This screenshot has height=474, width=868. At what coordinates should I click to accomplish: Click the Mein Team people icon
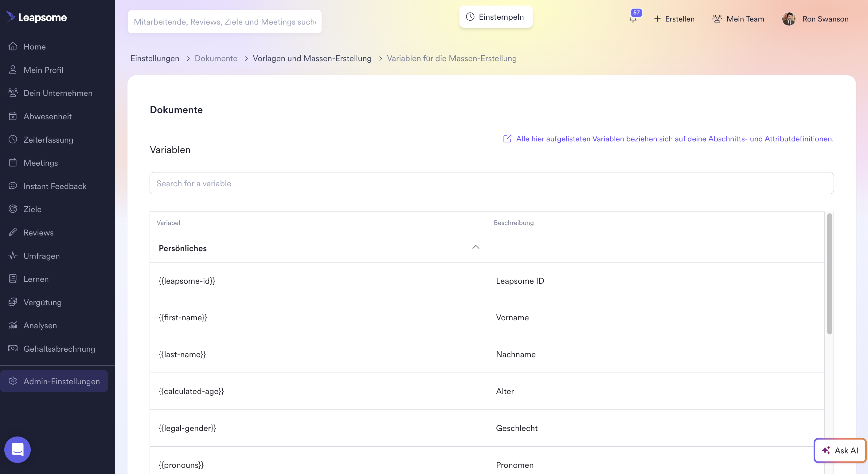(x=717, y=19)
